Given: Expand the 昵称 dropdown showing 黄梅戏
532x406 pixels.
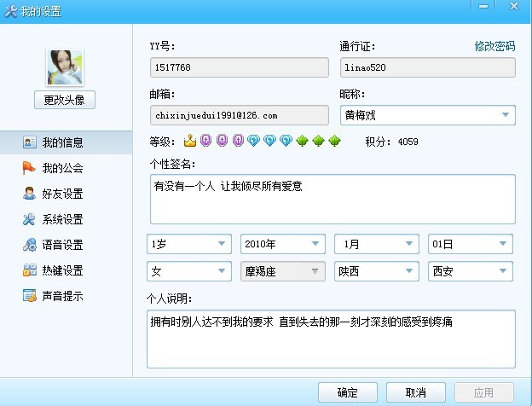Looking at the screenshot, I should [428, 115].
